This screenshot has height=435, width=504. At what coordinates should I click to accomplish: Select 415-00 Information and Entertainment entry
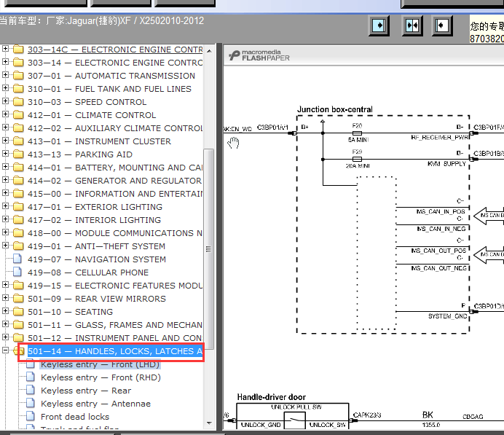(115, 194)
